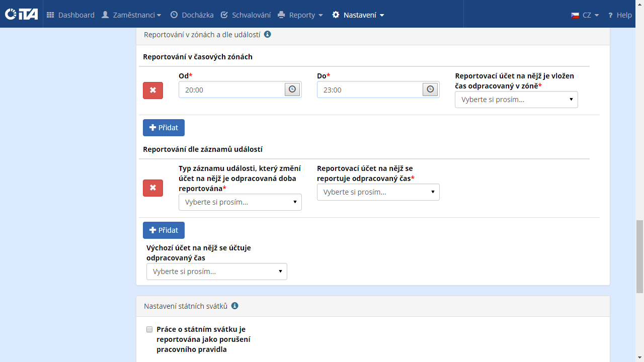Go to Docházka page
The image size is (644, 362).
(x=192, y=15)
